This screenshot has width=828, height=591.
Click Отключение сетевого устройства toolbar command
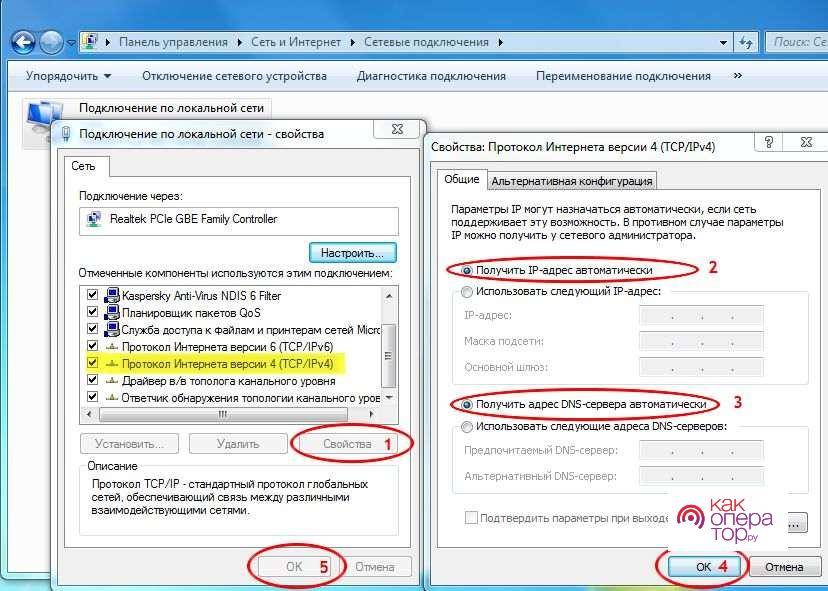coord(234,76)
